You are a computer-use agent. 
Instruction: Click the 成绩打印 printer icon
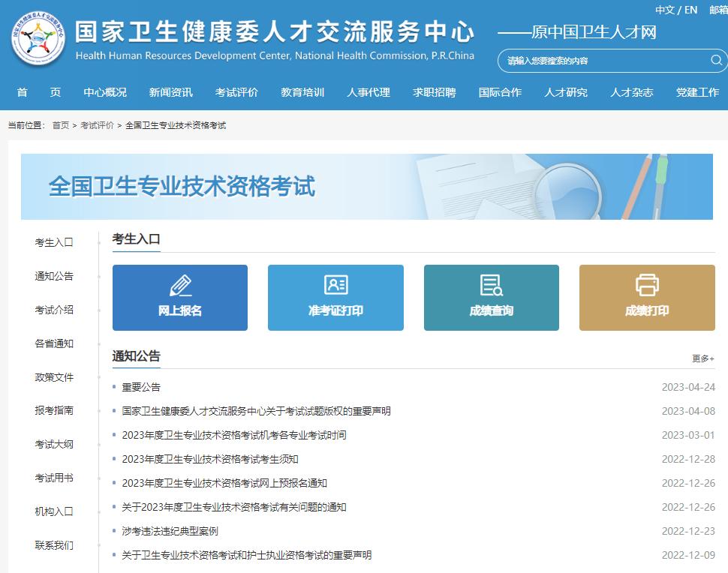(646, 284)
